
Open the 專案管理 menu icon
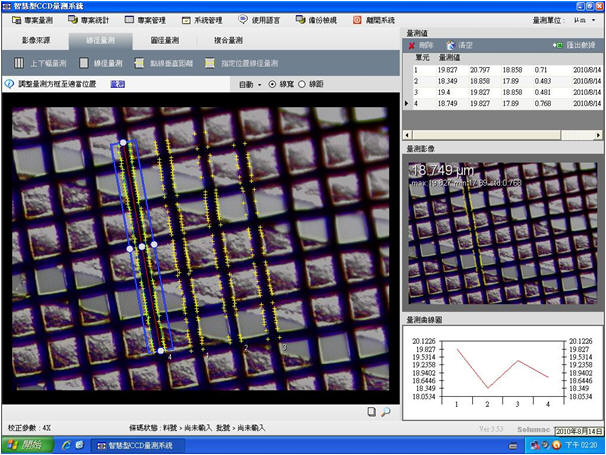pos(129,20)
